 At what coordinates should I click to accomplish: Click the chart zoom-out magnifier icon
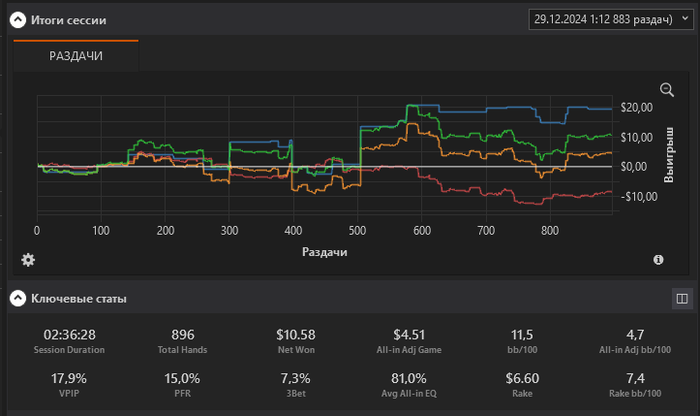pos(668,90)
